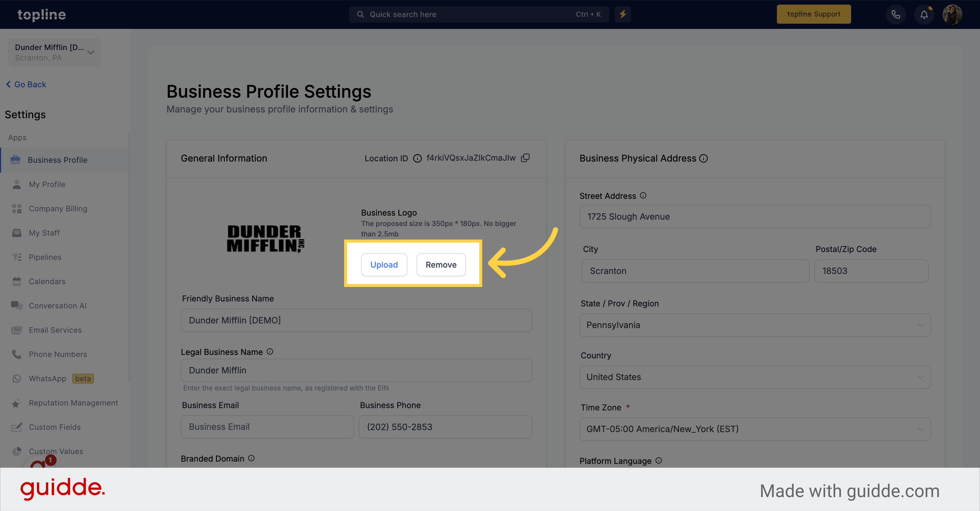Click the Business Profile sidebar icon

tap(16, 160)
